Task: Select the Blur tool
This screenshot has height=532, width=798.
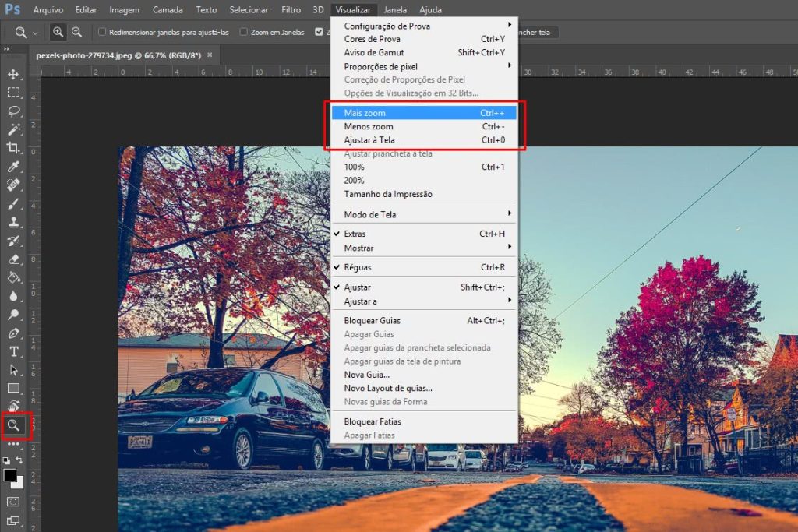Action: point(14,296)
